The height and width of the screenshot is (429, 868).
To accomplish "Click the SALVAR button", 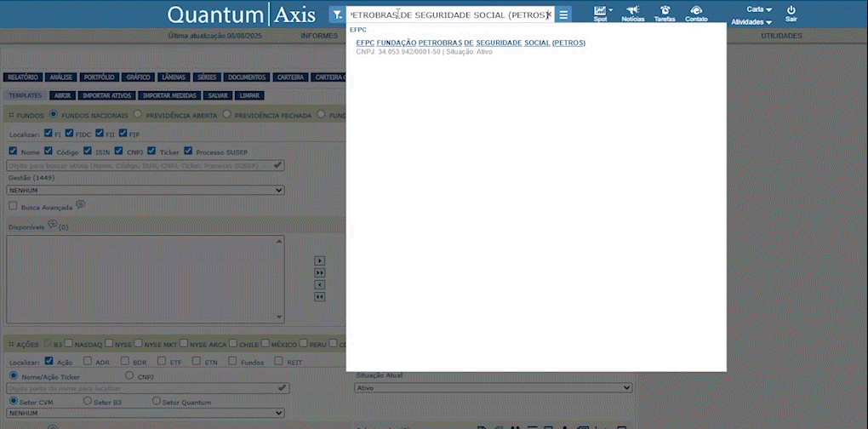I will (218, 96).
